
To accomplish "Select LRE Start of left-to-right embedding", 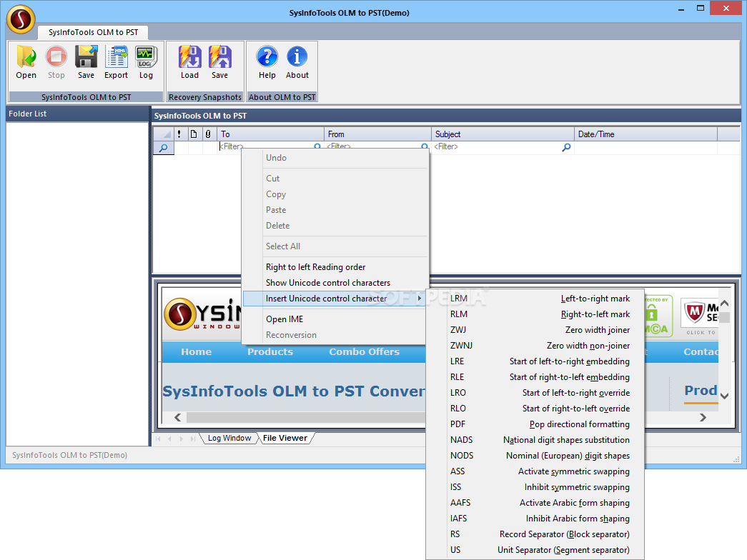I will [535, 361].
